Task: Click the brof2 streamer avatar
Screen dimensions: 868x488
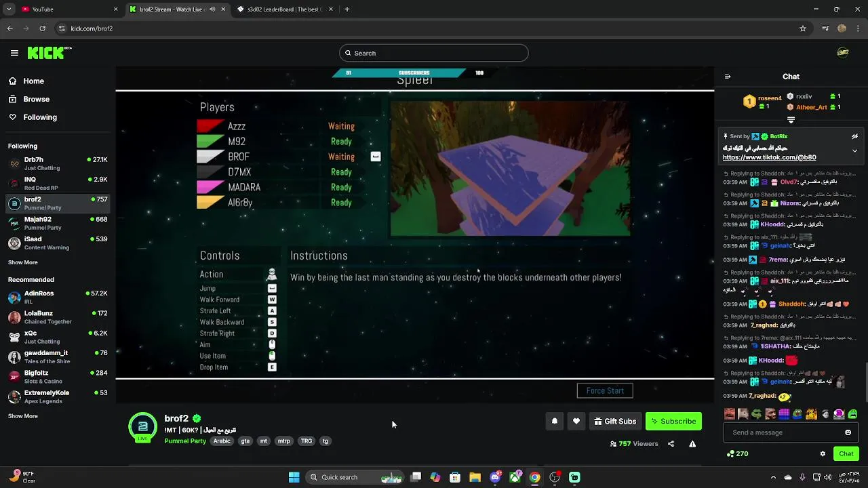Action: coord(142,426)
